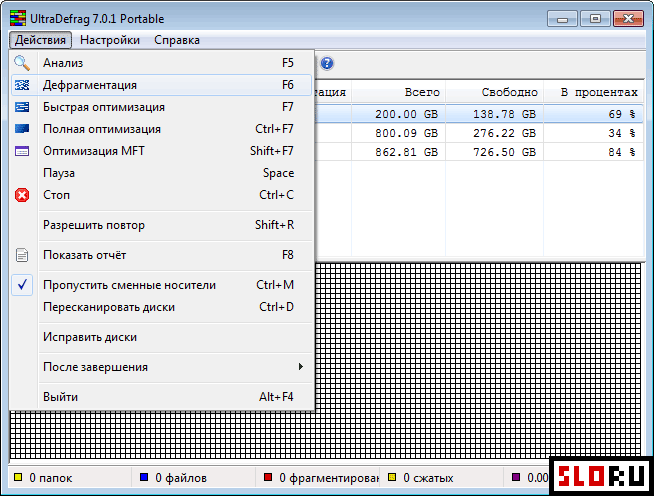This screenshot has height=496, width=654.
Task: Select Разрешить повтор entry
Action: click(x=162, y=225)
